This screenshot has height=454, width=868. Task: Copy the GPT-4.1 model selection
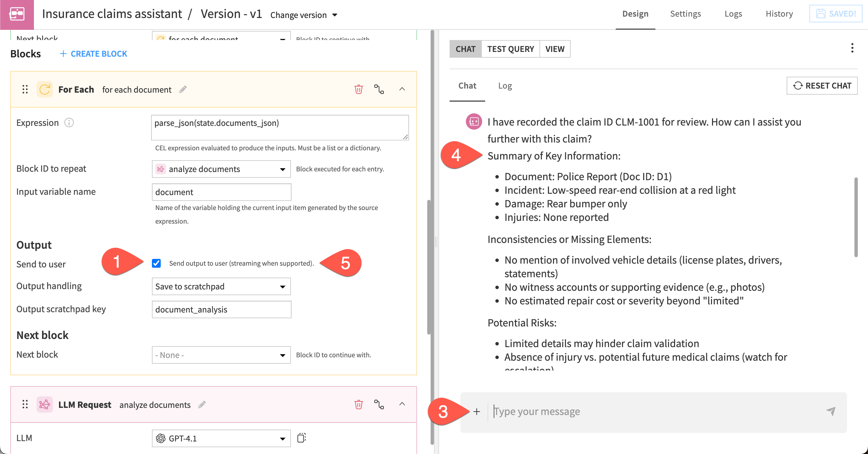pos(301,438)
